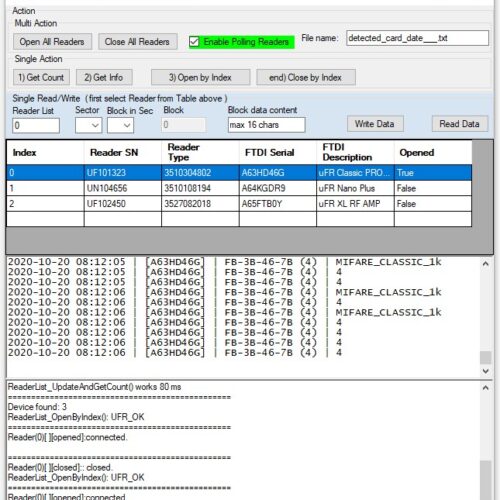The height and width of the screenshot is (500, 500).
Task: Focus the File name text field
Action: [417, 38]
